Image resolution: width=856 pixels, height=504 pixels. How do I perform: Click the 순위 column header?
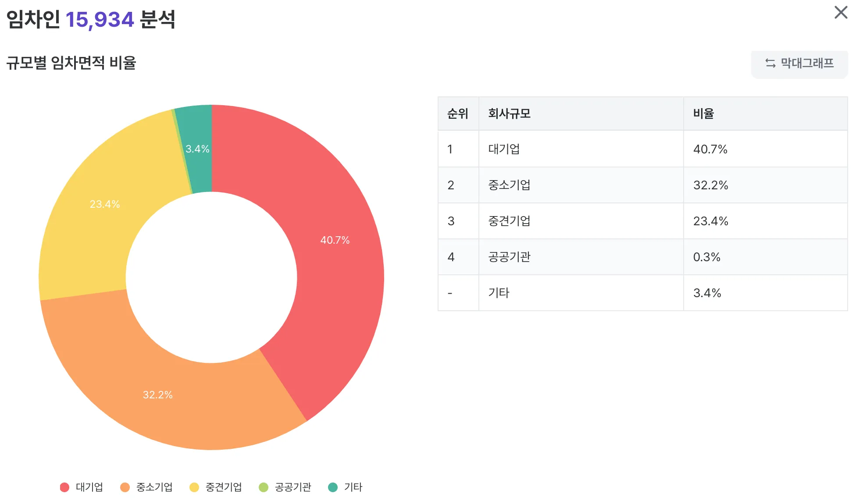[458, 114]
